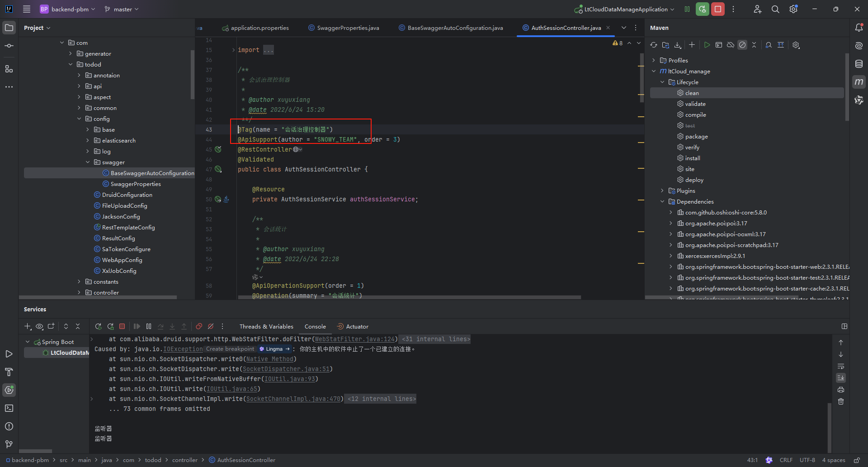Open master branch dropdown
Viewport: 868px width, 467px height.
pyautogui.click(x=122, y=9)
